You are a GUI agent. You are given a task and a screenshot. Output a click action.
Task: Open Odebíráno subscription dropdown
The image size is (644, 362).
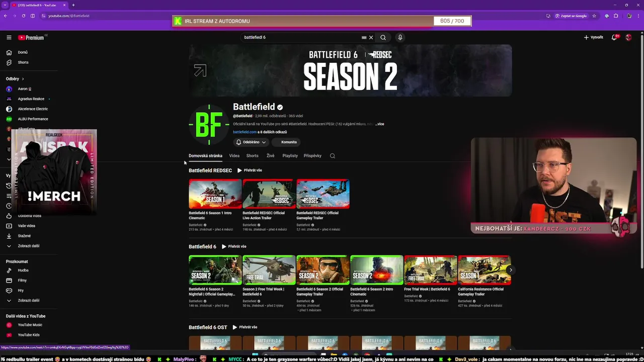251,142
